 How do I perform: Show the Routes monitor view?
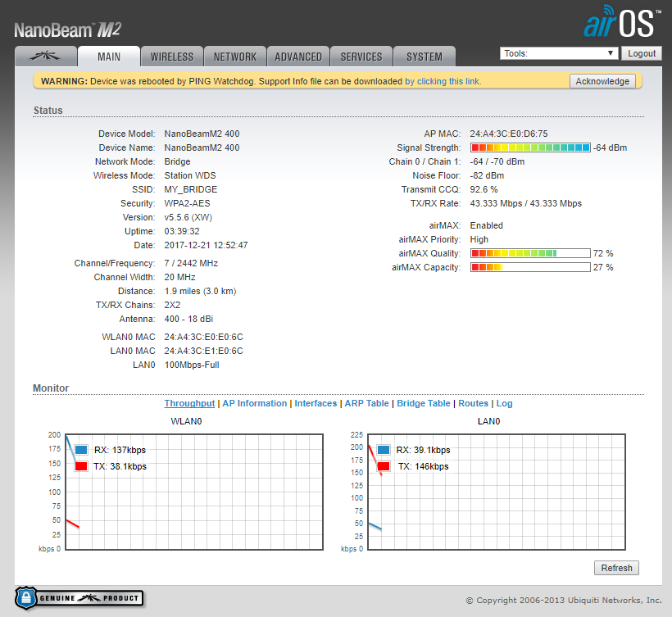click(x=473, y=403)
